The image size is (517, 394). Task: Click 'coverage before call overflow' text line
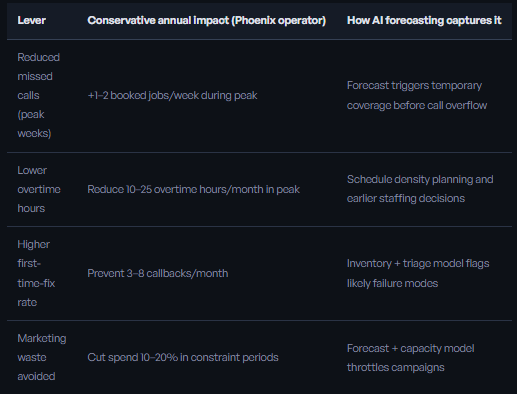(x=417, y=105)
